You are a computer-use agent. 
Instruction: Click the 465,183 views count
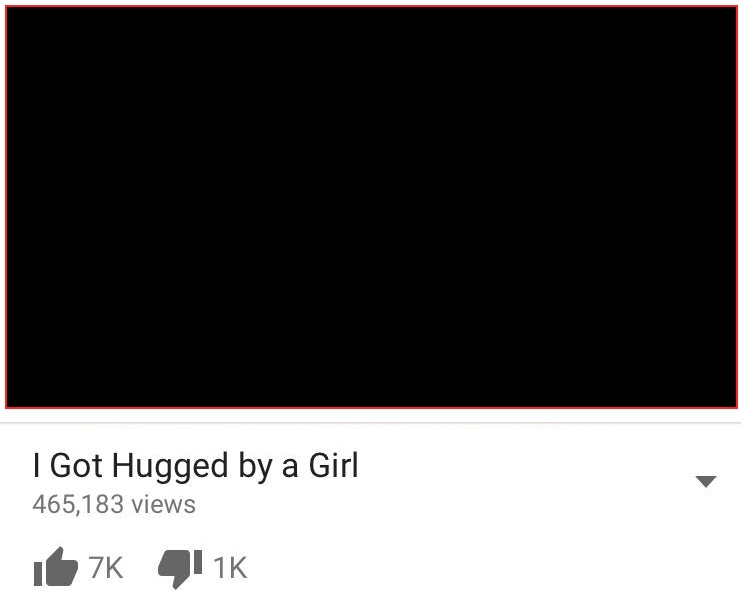point(114,504)
